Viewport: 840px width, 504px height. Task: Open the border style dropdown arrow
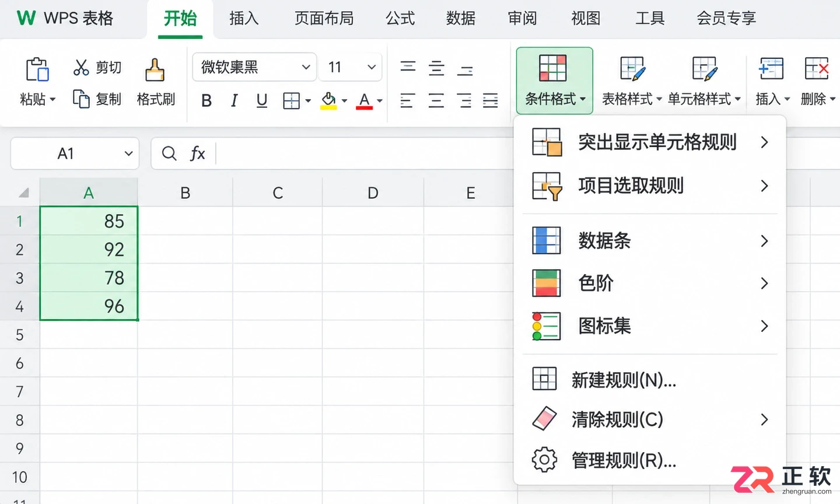click(x=308, y=101)
